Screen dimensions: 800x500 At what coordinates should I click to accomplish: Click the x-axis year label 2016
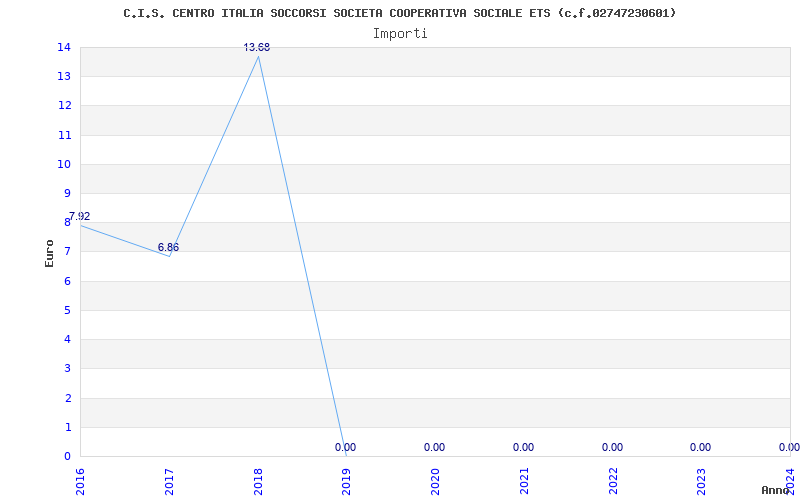pos(80,482)
